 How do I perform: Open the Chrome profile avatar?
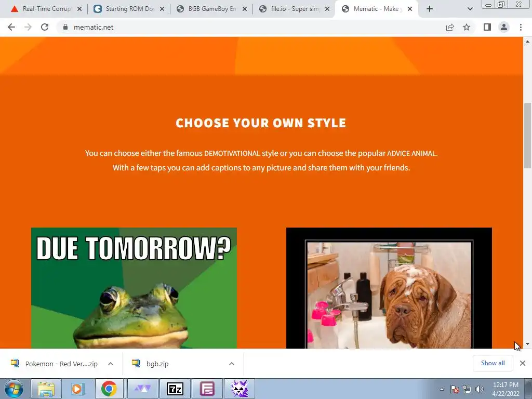(504, 27)
